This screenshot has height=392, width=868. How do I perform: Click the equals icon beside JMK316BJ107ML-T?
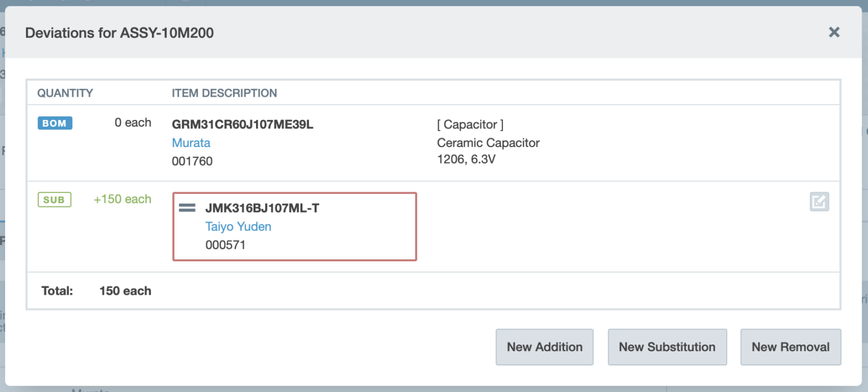pos(187,208)
